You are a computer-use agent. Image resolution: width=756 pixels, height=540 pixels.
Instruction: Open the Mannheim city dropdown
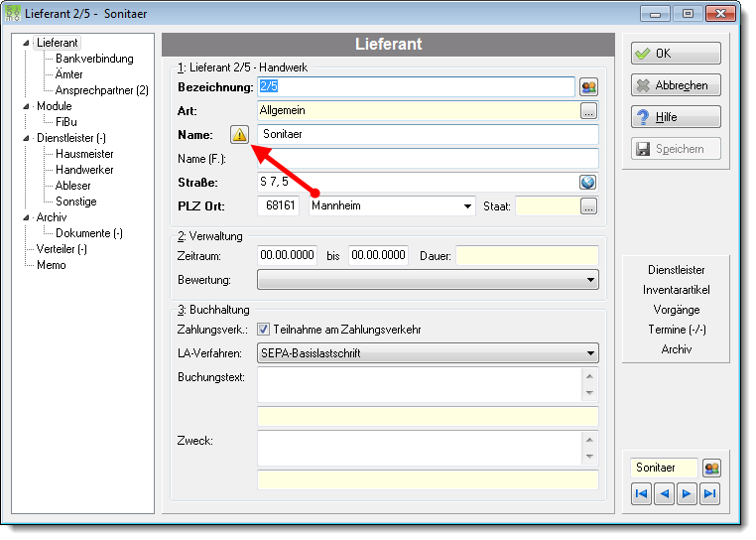coord(467,206)
